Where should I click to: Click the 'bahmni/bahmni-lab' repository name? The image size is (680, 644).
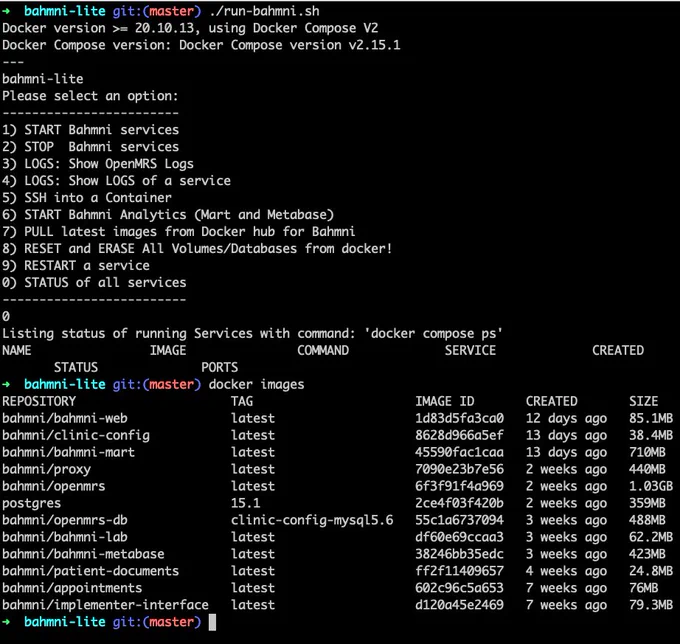(65, 537)
